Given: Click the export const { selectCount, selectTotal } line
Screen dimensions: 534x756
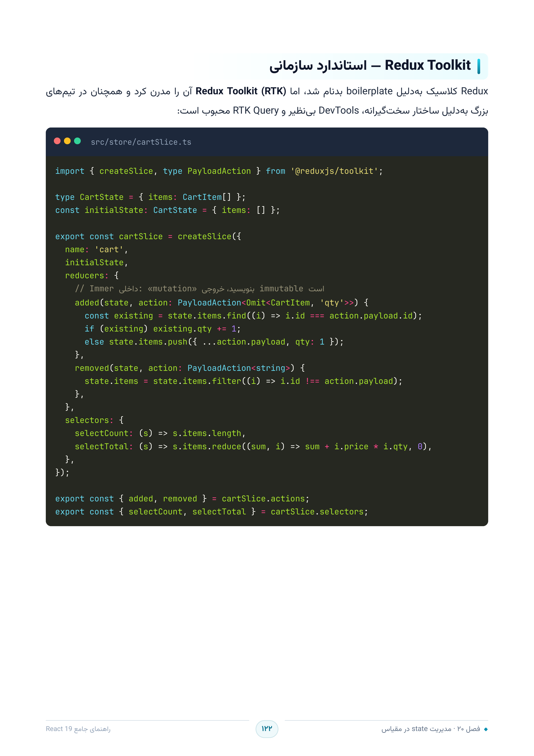Looking at the screenshot, I should (212, 512).
